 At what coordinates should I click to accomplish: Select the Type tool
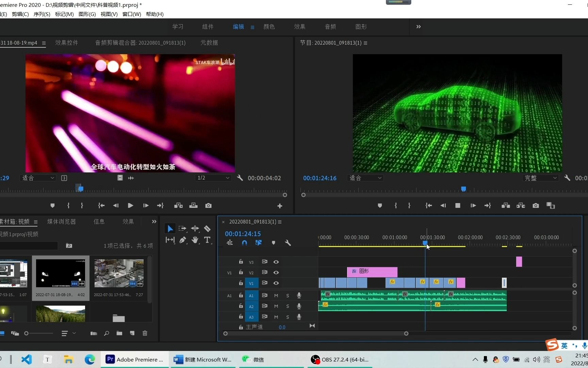coord(207,240)
